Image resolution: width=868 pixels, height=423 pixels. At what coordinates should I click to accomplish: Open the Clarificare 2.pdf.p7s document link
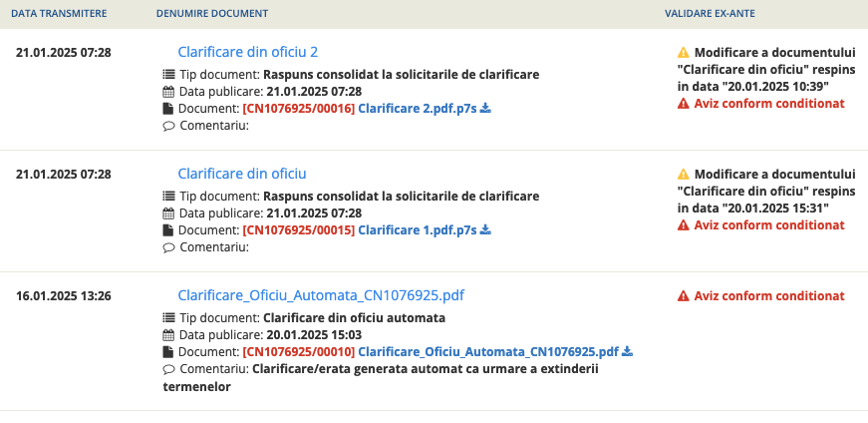(418, 109)
